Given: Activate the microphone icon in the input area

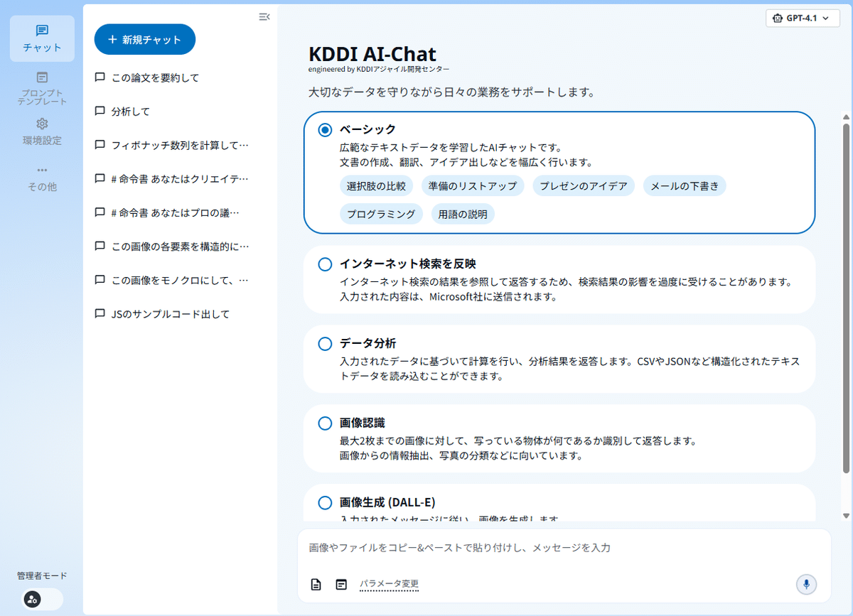Looking at the screenshot, I should [806, 584].
